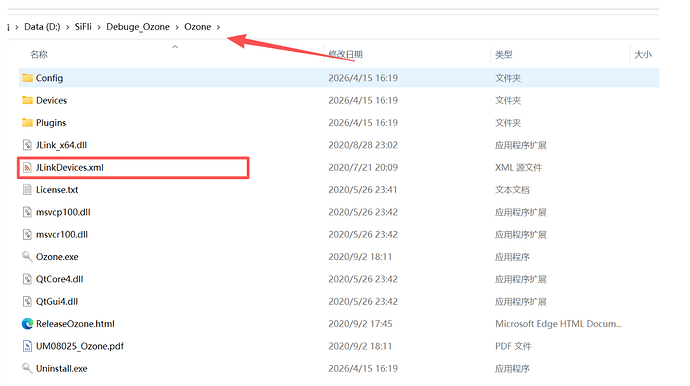Expand the chevron after SiFli
The width and height of the screenshot is (690, 386).
[x=99, y=27]
